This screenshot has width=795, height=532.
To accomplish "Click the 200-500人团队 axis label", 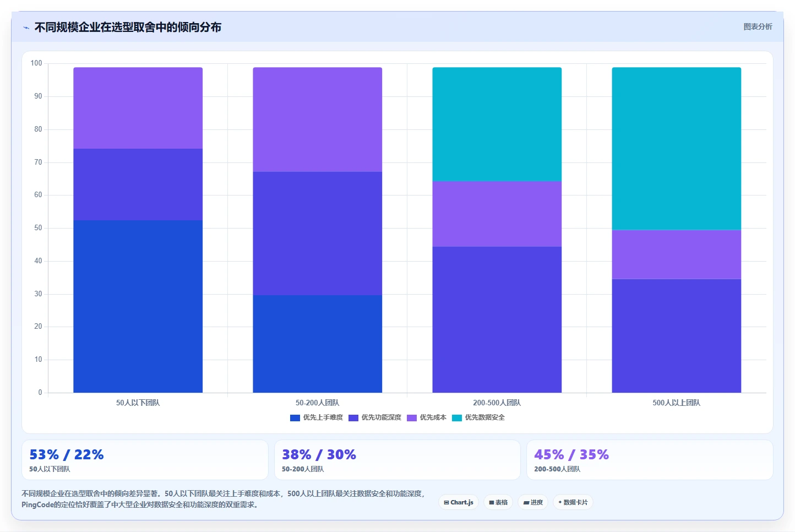I will click(497, 403).
